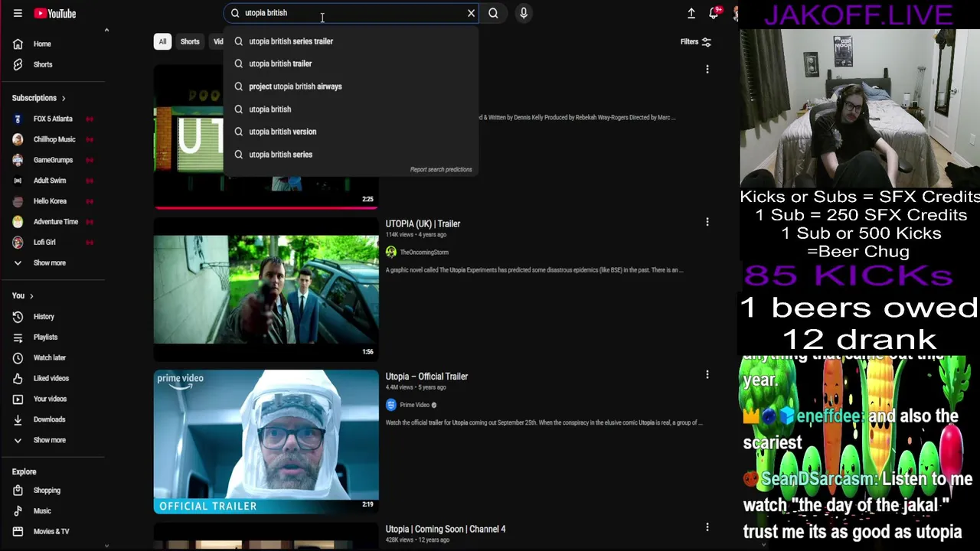
Task: Open options menu for Channel 4 result
Action: tap(707, 527)
